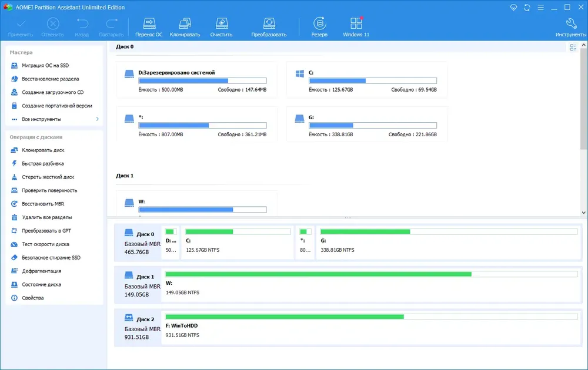Select the D: Зарезервировано системой partition card
The width and height of the screenshot is (588, 370).
pyautogui.click(x=196, y=80)
